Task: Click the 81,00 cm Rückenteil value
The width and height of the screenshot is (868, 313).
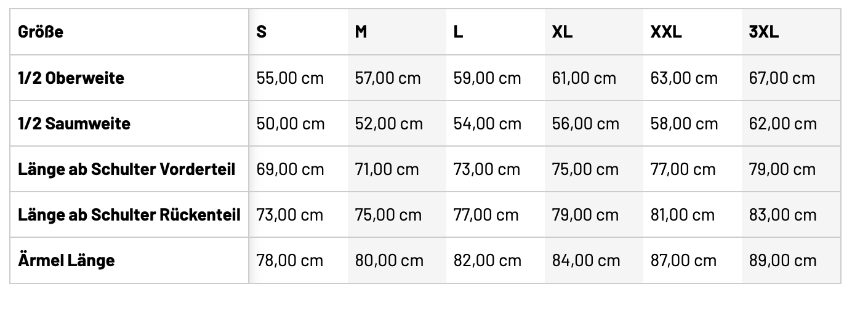Action: 683,215
